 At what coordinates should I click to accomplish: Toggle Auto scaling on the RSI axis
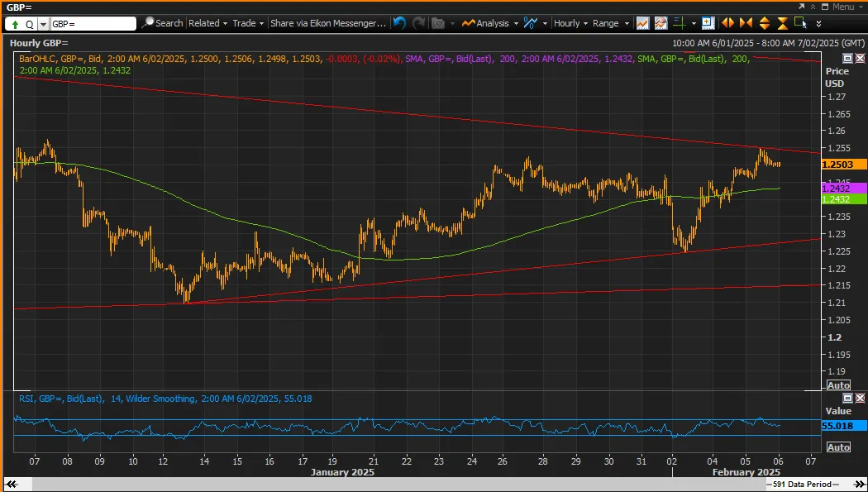point(838,447)
